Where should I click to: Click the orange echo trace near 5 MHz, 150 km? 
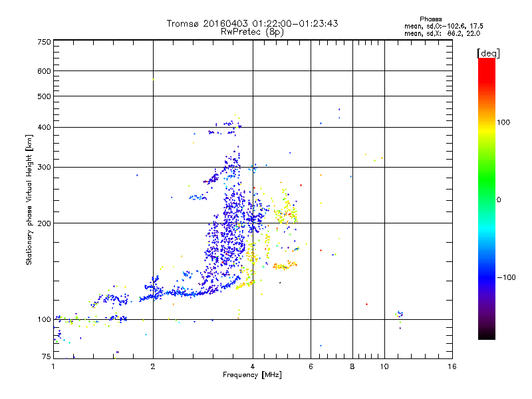click(x=285, y=265)
